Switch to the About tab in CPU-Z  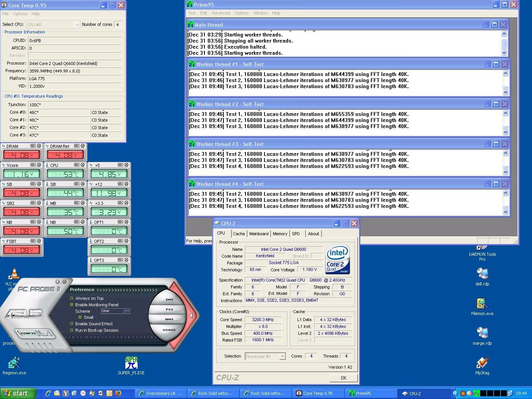click(x=313, y=234)
